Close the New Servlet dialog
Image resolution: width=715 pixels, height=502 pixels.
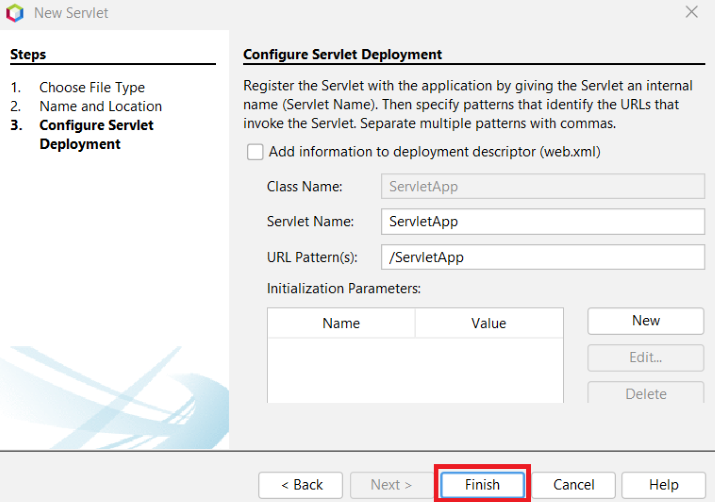pyautogui.click(x=691, y=13)
